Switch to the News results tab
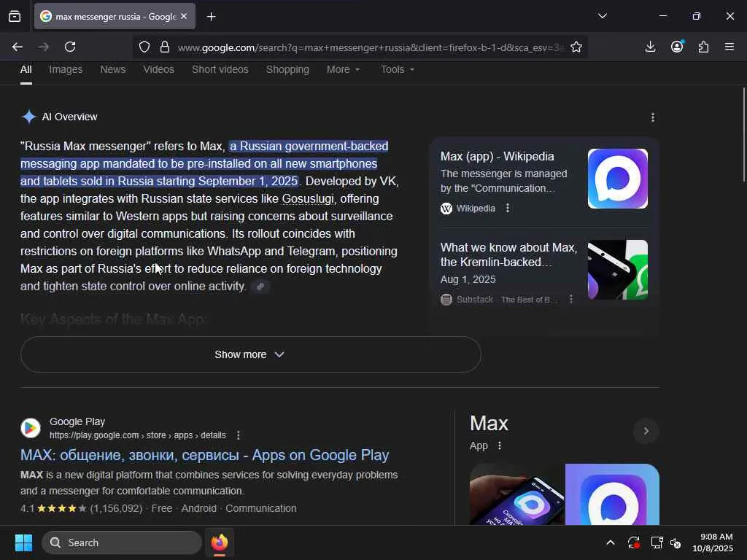This screenshot has height=560, width=747. point(113,69)
